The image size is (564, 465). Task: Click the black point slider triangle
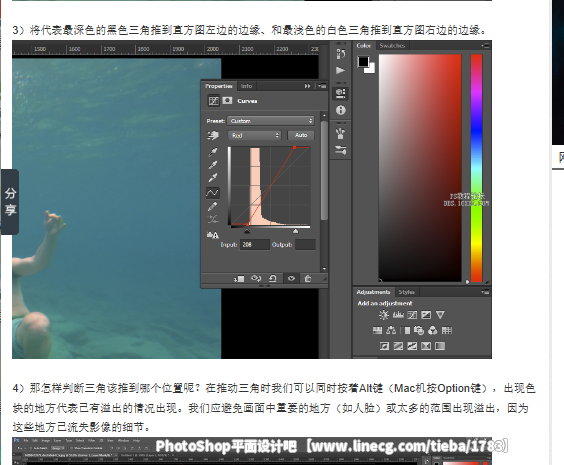[247, 231]
